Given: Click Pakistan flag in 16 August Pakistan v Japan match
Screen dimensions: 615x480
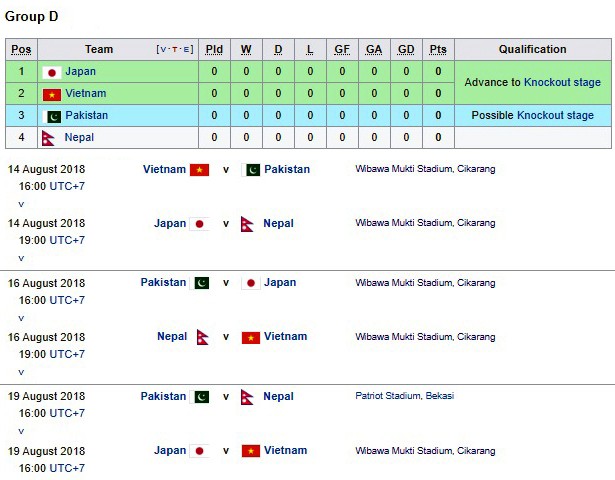Looking at the screenshot, I should (199, 283).
